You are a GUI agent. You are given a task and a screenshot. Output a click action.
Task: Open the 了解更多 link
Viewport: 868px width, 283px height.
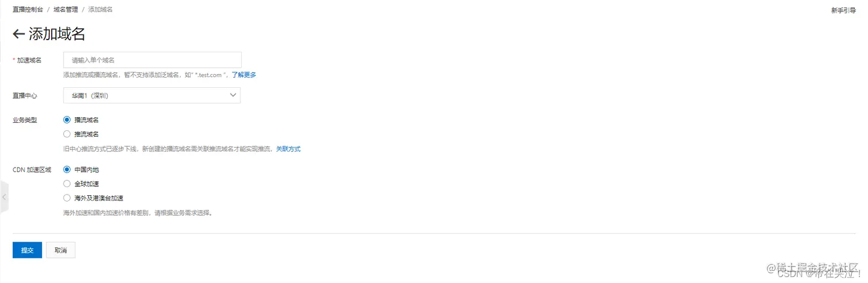pyautogui.click(x=243, y=75)
